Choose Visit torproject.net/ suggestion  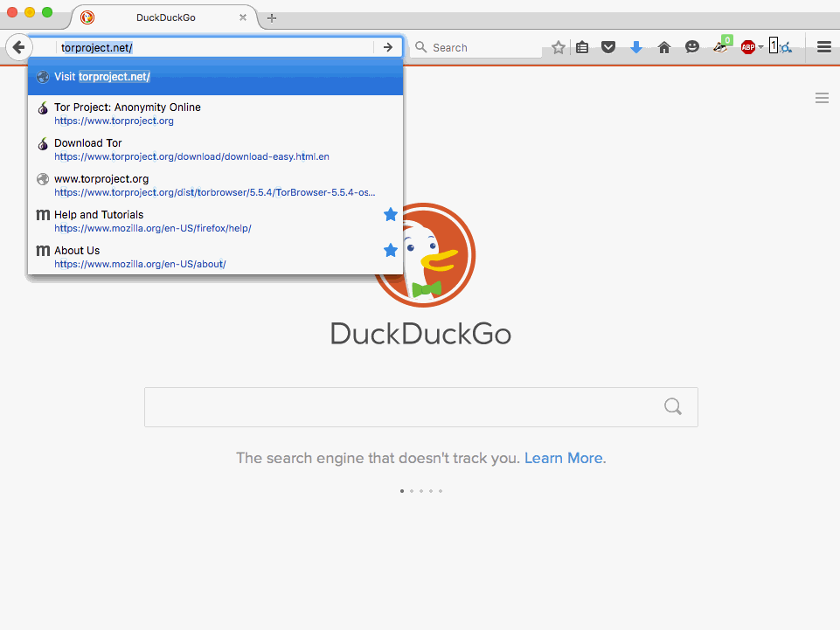coord(215,77)
